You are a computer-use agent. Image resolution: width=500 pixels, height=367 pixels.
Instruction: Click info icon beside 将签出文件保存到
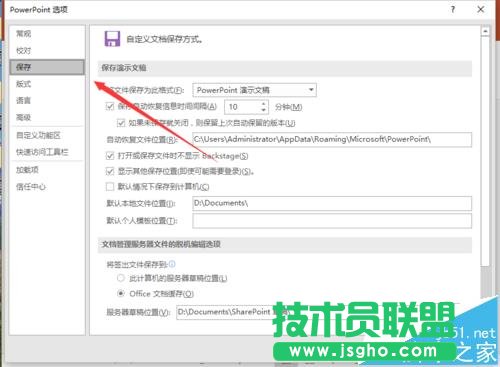tap(172, 264)
